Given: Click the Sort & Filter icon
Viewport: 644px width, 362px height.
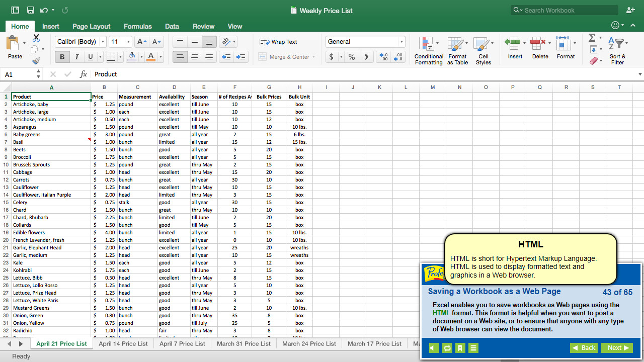Looking at the screenshot, I should point(617,51).
